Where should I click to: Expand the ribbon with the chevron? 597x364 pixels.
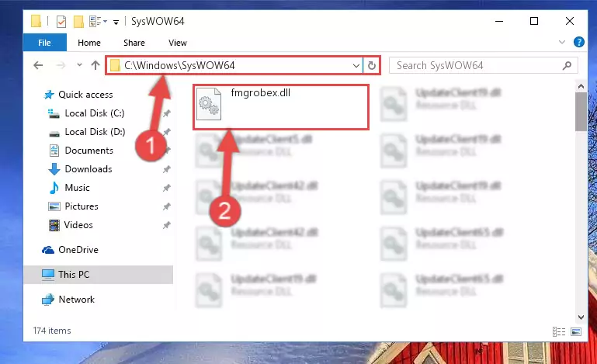click(x=561, y=42)
